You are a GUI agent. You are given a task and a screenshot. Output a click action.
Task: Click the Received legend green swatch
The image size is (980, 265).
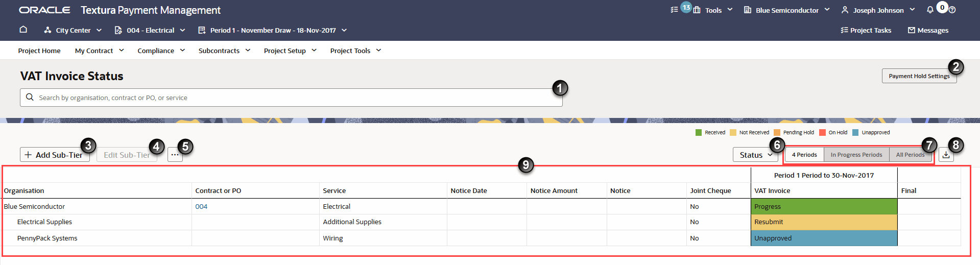698,132
